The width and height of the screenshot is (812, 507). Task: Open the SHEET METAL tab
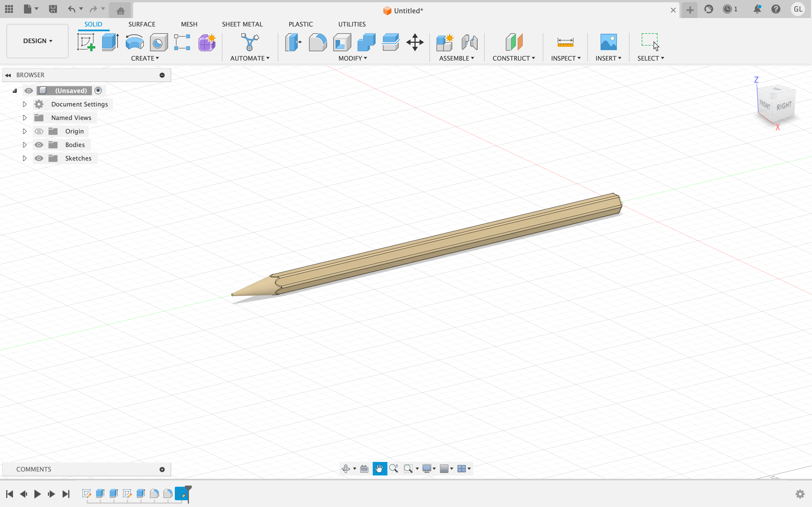(x=242, y=24)
